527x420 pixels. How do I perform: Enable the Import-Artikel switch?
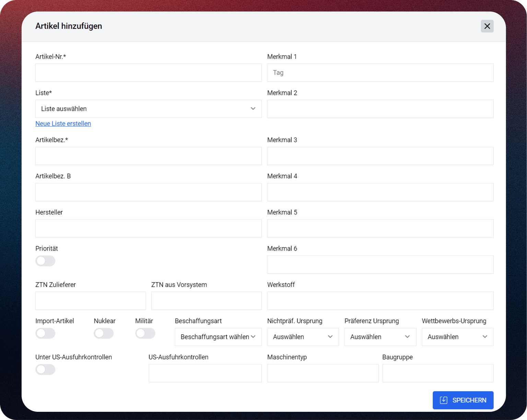pos(45,333)
